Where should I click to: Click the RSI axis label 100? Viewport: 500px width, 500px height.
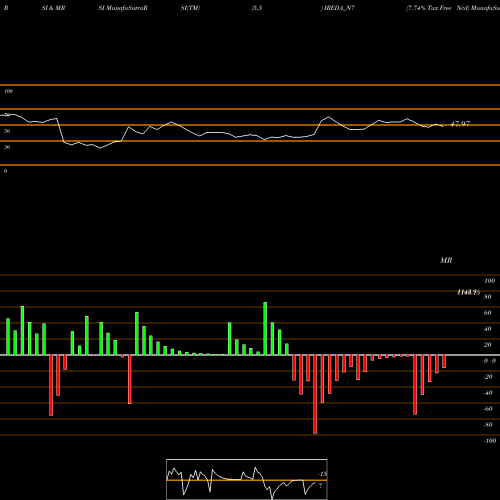coord(9,91)
